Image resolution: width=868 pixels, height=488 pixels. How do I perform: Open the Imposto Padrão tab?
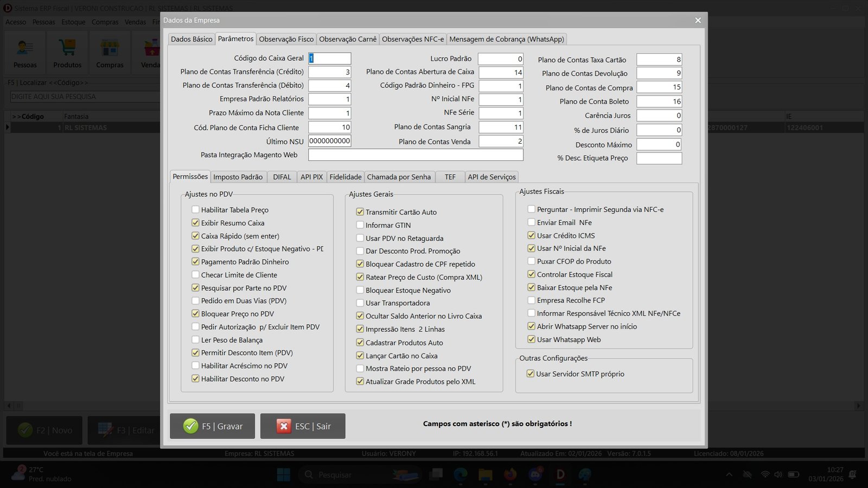[238, 177]
